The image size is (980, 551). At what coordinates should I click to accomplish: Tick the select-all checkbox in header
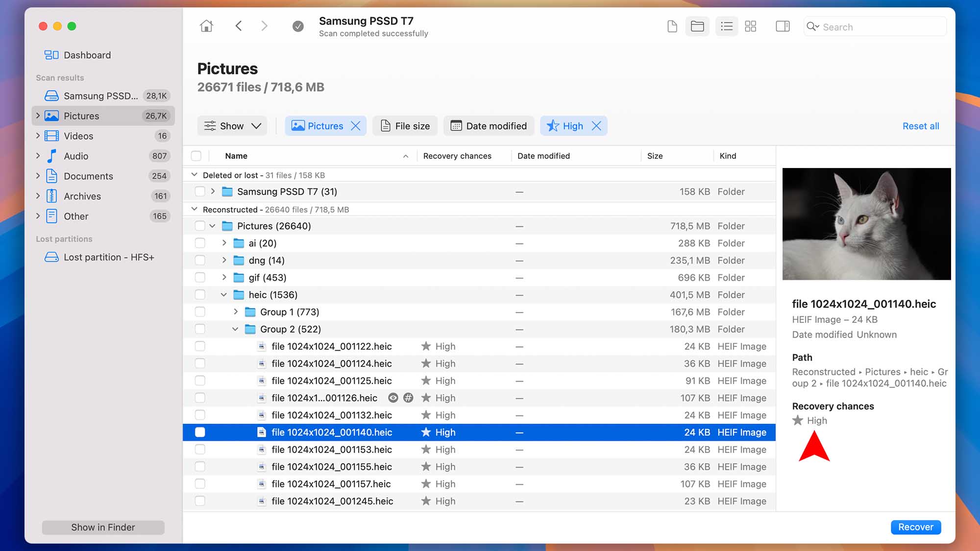[196, 156]
